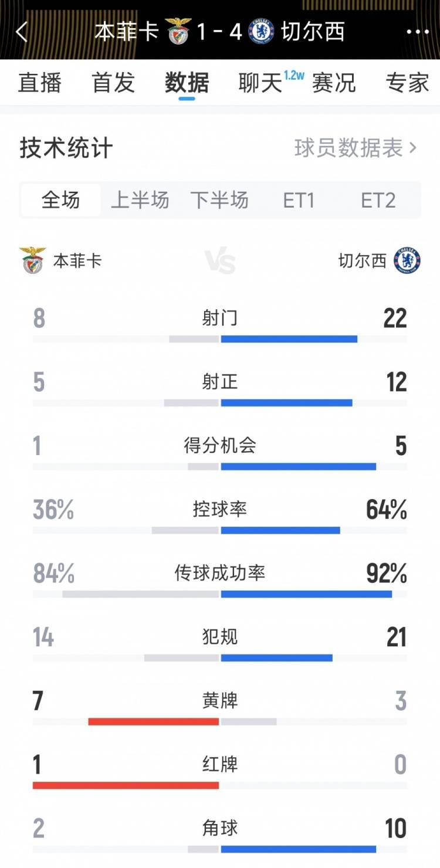Open the 专家 experts tab
The image size is (440, 868).
[x=407, y=83]
